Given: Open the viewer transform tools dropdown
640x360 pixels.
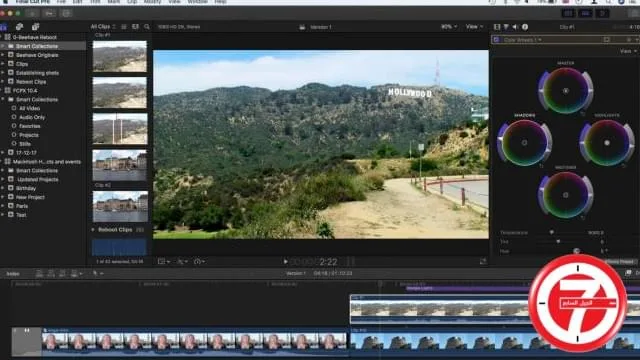Looking at the screenshot, I should pos(164,261).
